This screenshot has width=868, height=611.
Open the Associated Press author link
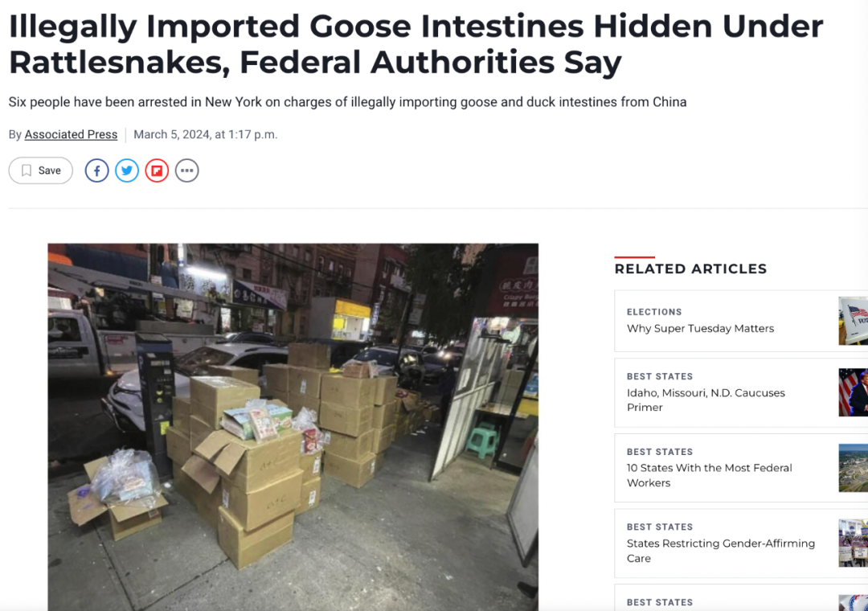point(71,134)
